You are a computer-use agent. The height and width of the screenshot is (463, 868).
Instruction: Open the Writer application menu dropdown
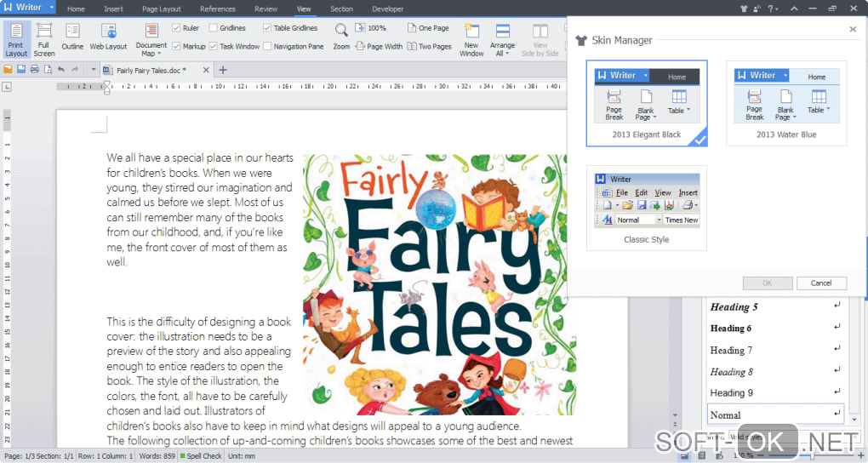click(52, 8)
